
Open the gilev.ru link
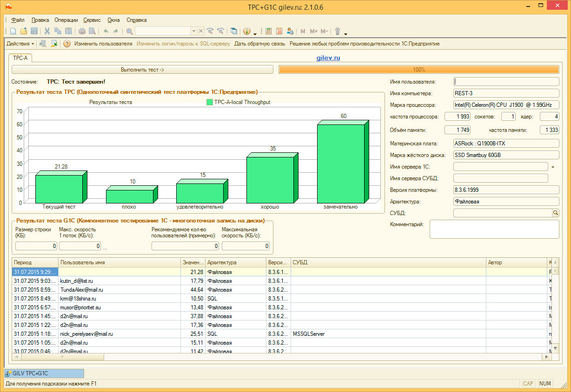[328, 58]
